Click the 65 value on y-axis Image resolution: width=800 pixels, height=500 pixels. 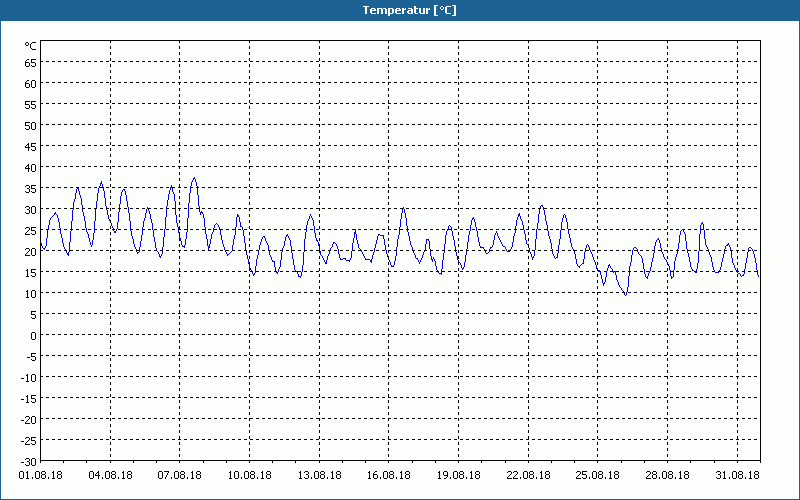point(31,63)
